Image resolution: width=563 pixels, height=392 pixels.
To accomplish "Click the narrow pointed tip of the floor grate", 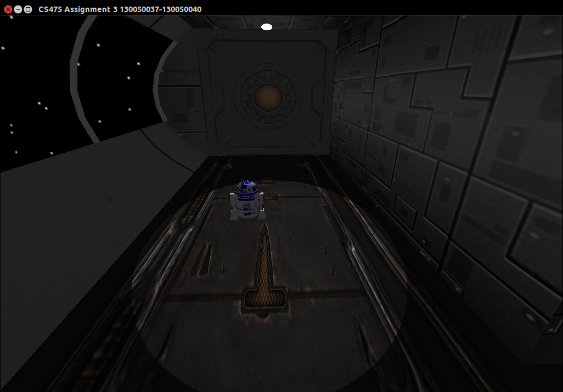I will click(x=265, y=231).
